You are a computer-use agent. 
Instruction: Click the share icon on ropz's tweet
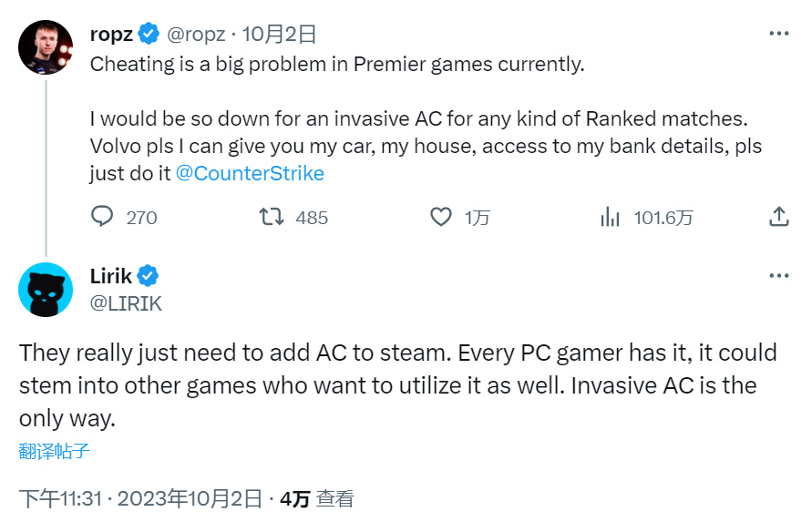click(778, 217)
